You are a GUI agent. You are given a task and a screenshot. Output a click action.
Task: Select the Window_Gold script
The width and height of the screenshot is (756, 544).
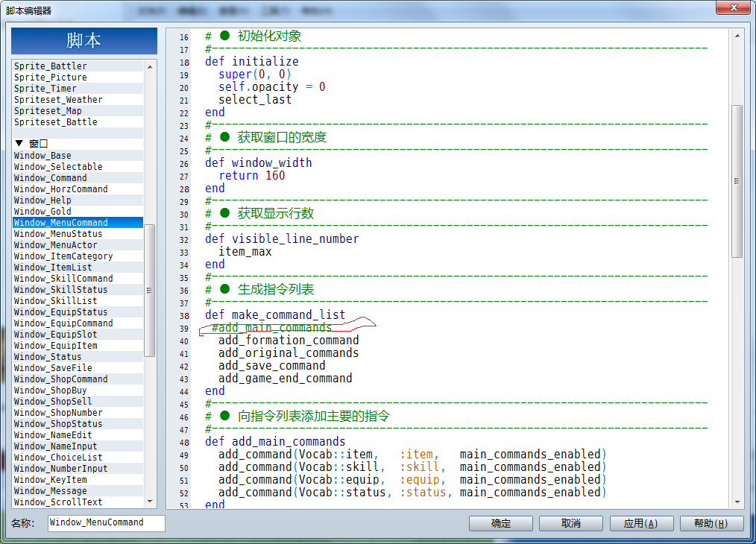point(78,211)
